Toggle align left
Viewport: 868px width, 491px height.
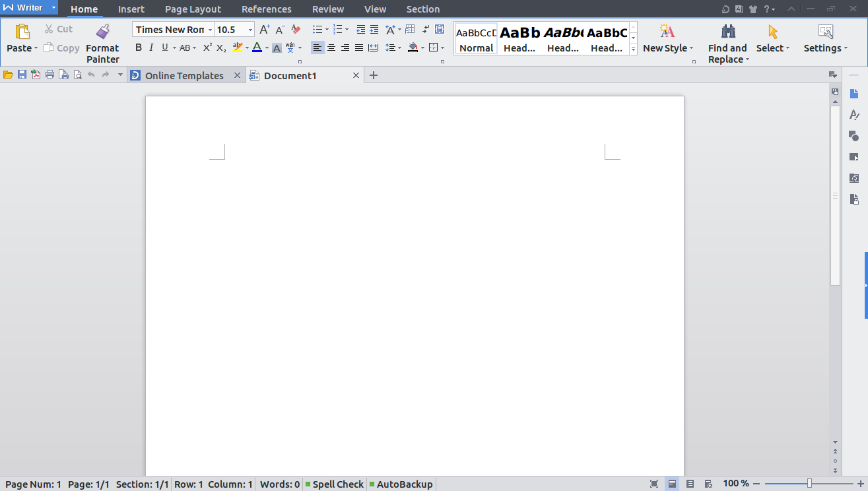[x=317, y=48]
